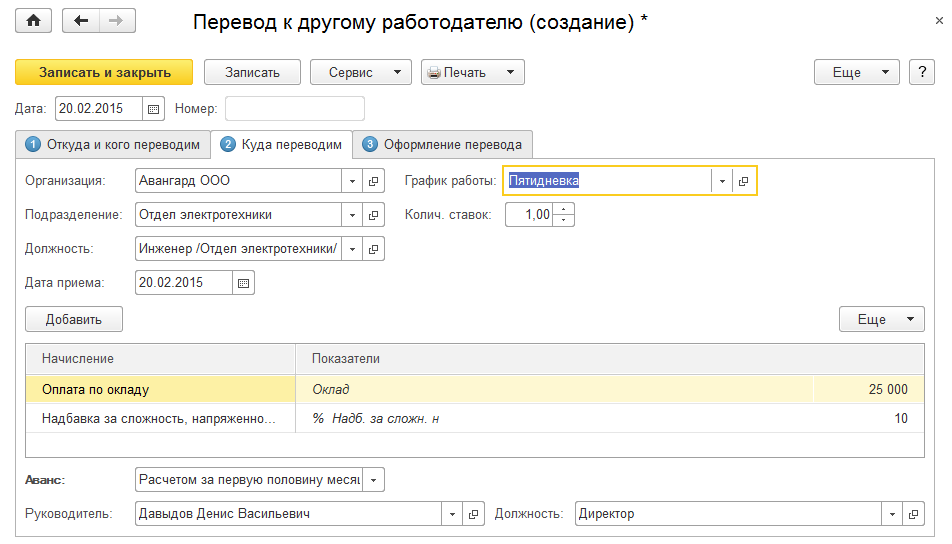Screen dimensions: 952x544
Task: Expand the График работы dropdown
Action: pos(722,181)
